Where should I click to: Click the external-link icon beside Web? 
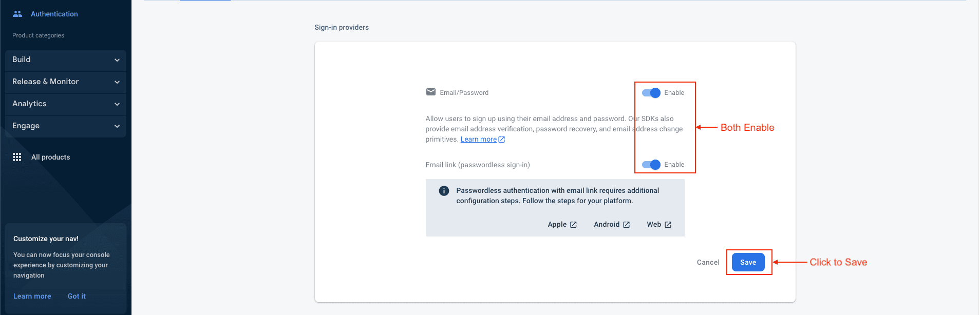(x=668, y=225)
